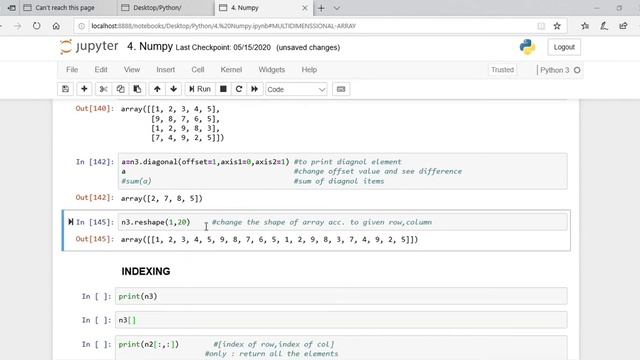640x360 pixels.
Task: Restart the kernel icon
Action: click(x=239, y=89)
